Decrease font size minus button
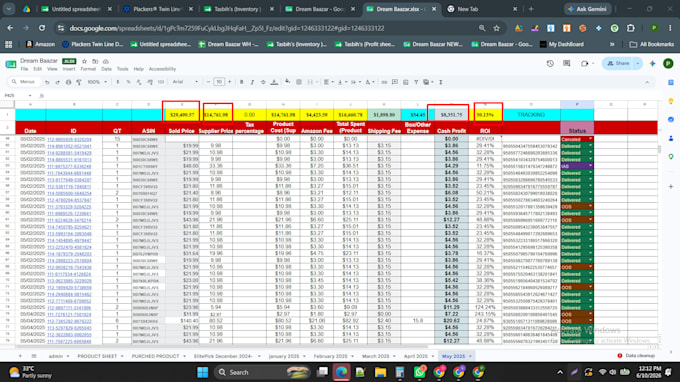Image resolution: width=680 pixels, height=382 pixels. point(208,82)
